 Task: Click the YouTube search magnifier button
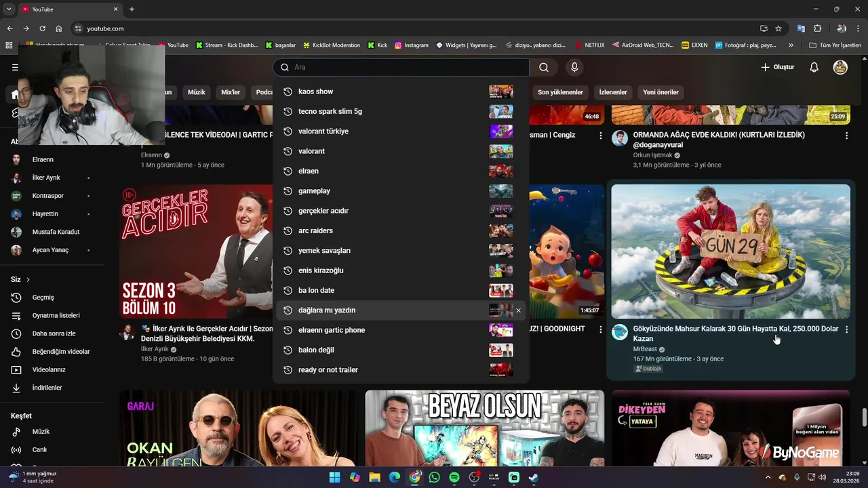[544, 67]
